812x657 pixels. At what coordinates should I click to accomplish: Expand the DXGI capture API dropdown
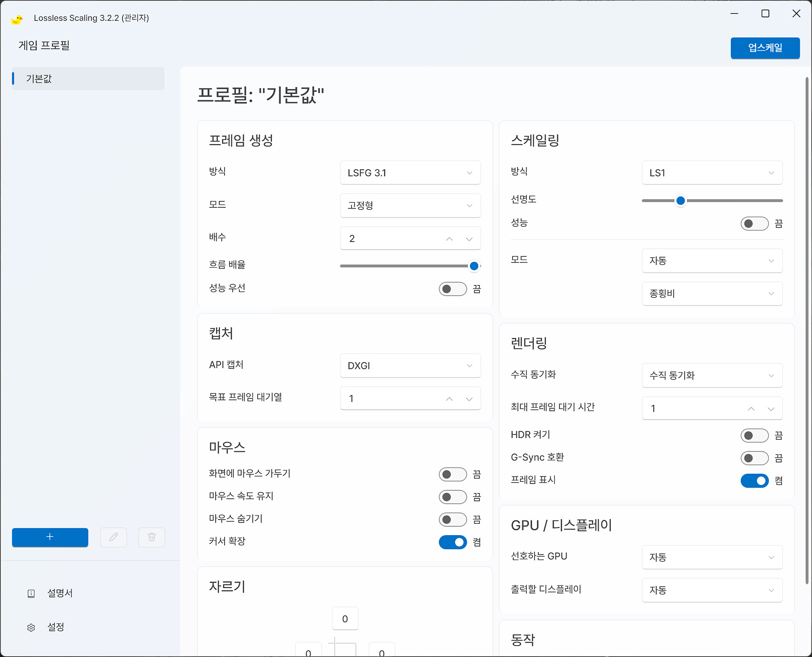410,366
